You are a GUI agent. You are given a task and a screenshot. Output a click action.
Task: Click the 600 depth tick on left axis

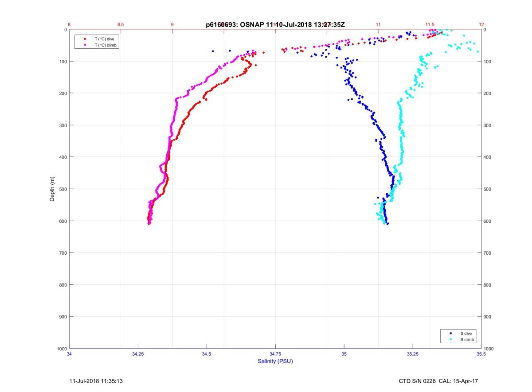coord(63,221)
